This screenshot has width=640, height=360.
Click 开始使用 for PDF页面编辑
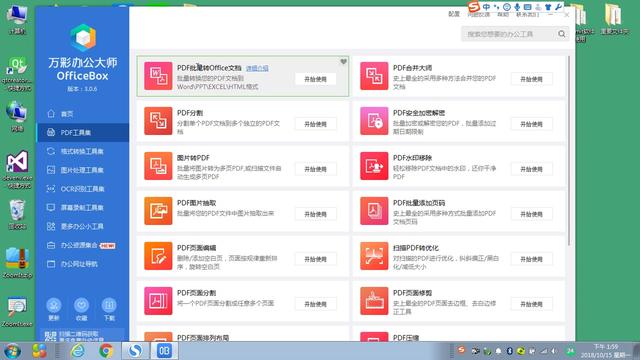tap(316, 259)
